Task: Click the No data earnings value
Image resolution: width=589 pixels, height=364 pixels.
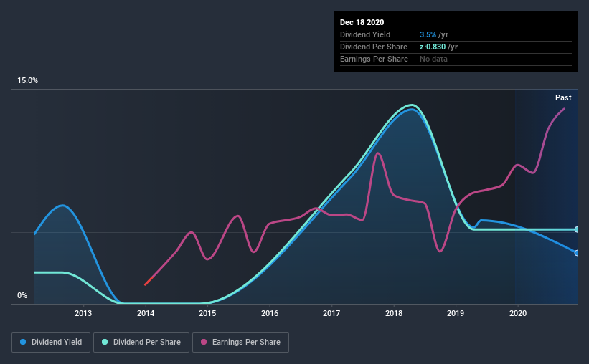Action: (x=433, y=59)
